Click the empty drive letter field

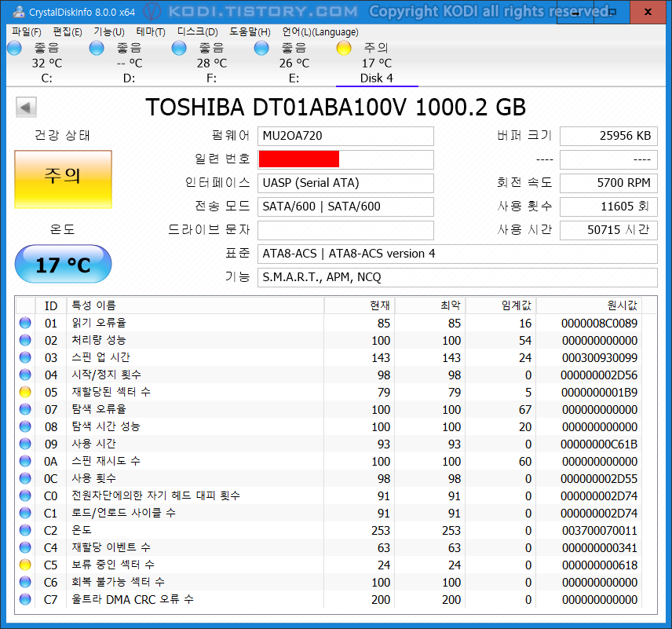pos(345,230)
